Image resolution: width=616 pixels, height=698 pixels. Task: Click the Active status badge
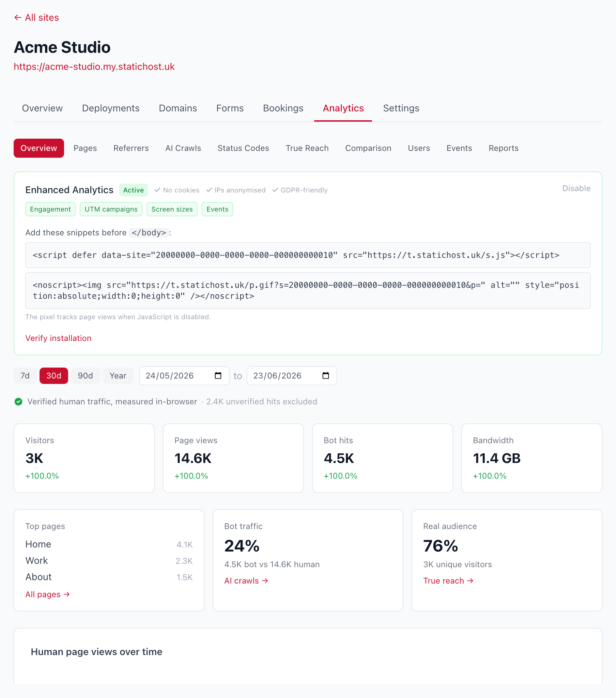(x=133, y=190)
